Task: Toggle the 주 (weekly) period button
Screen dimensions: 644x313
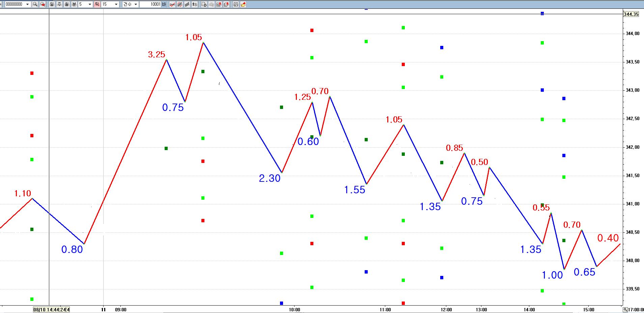Action: click(59, 4)
